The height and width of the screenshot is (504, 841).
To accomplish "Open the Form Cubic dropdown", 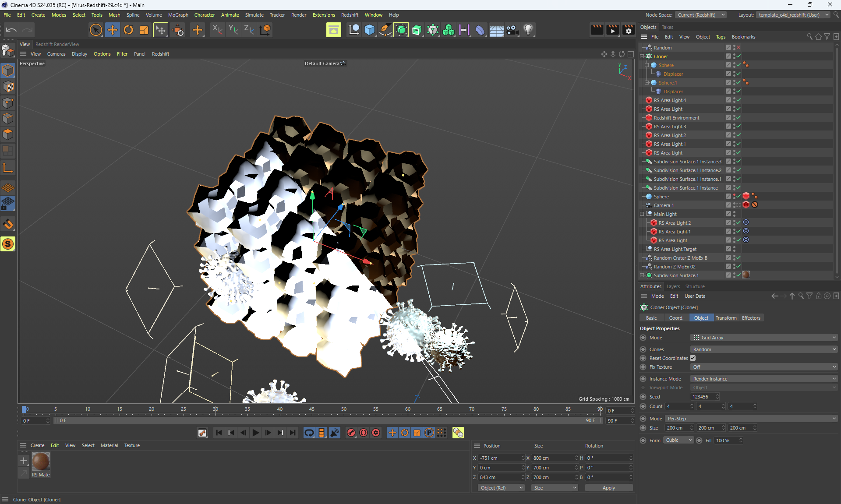I will (x=679, y=441).
